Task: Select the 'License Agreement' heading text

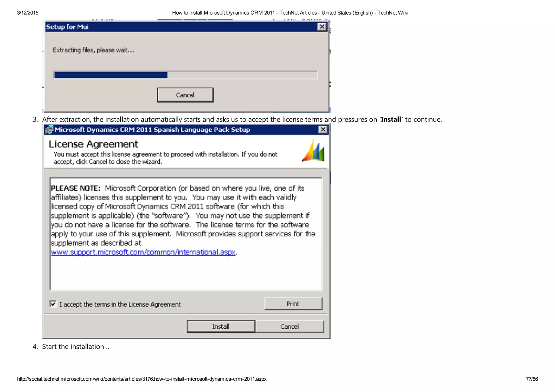Action: (x=93, y=144)
